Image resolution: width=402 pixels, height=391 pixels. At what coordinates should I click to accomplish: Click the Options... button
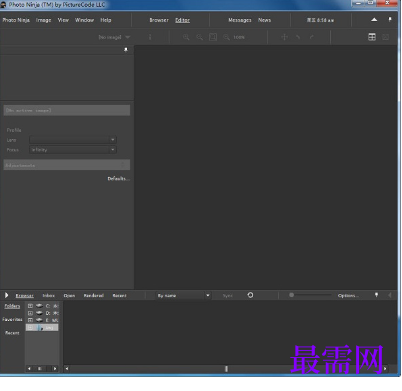[348, 296]
